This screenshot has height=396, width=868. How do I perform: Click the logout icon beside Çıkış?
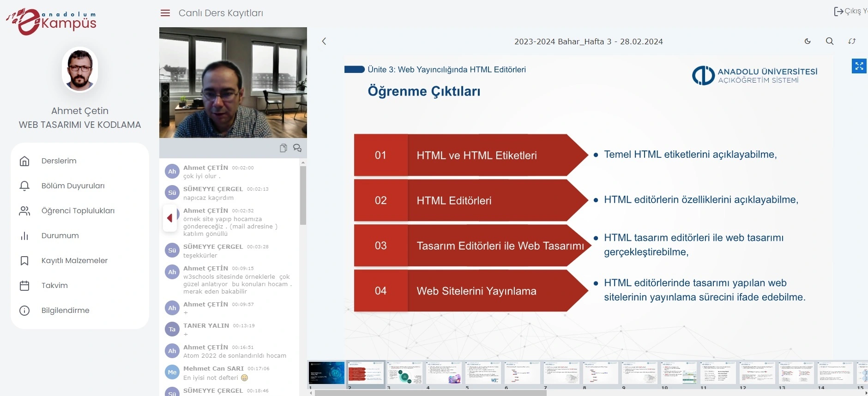(838, 12)
